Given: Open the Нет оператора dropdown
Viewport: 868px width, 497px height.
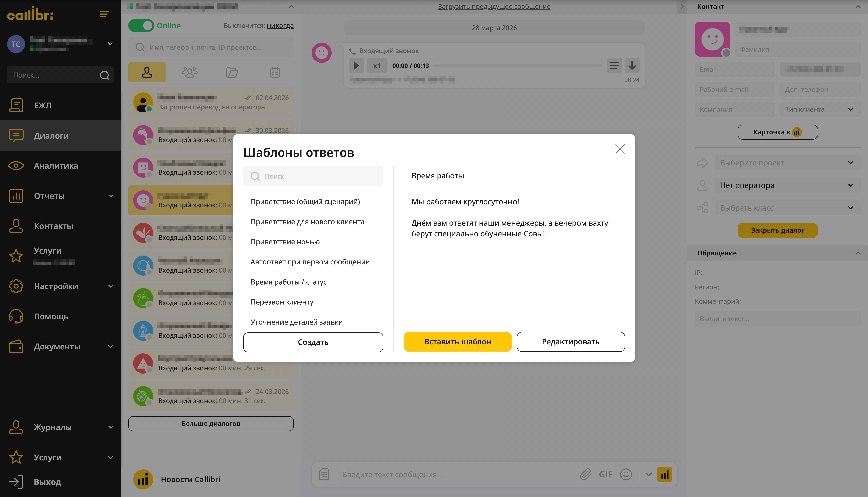Looking at the screenshot, I should (787, 185).
